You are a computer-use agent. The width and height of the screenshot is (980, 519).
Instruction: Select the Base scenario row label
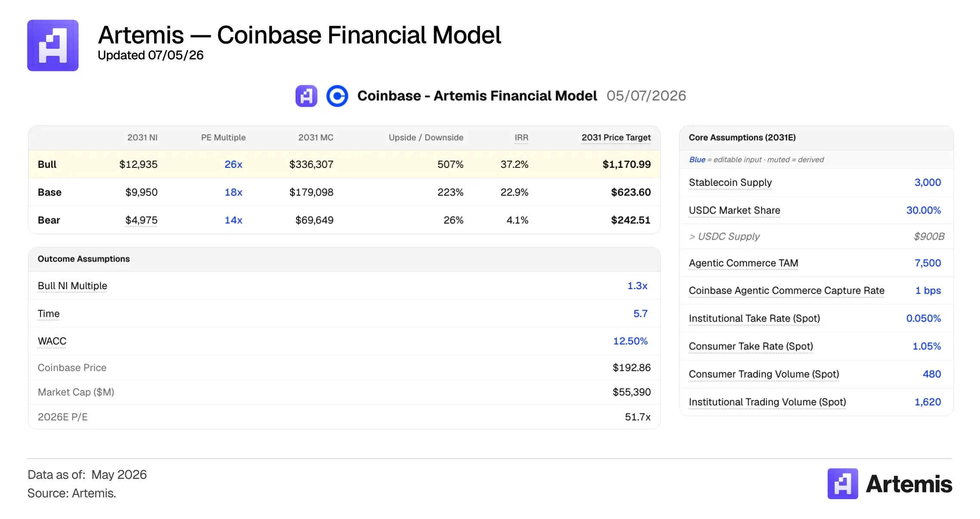coord(49,192)
